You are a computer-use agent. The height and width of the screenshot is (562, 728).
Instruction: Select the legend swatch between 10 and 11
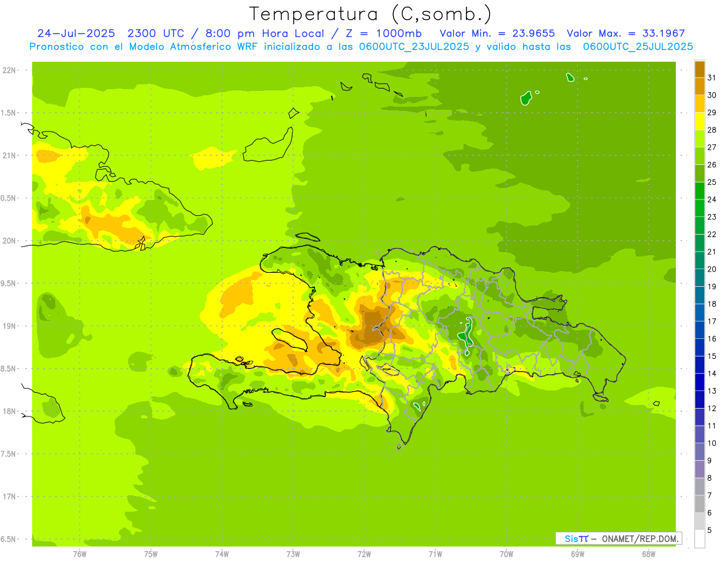pos(699,434)
